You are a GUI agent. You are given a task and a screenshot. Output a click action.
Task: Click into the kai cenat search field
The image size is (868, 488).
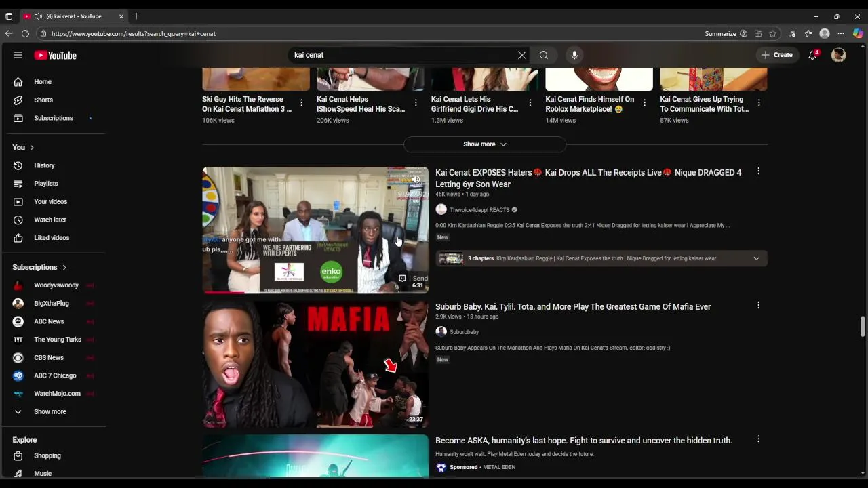tap(403, 55)
